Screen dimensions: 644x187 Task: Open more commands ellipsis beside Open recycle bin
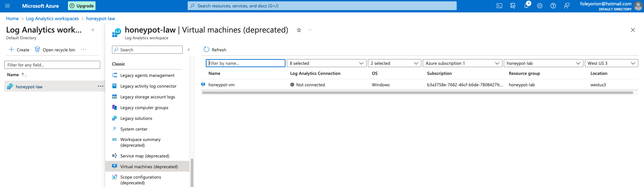click(83, 49)
